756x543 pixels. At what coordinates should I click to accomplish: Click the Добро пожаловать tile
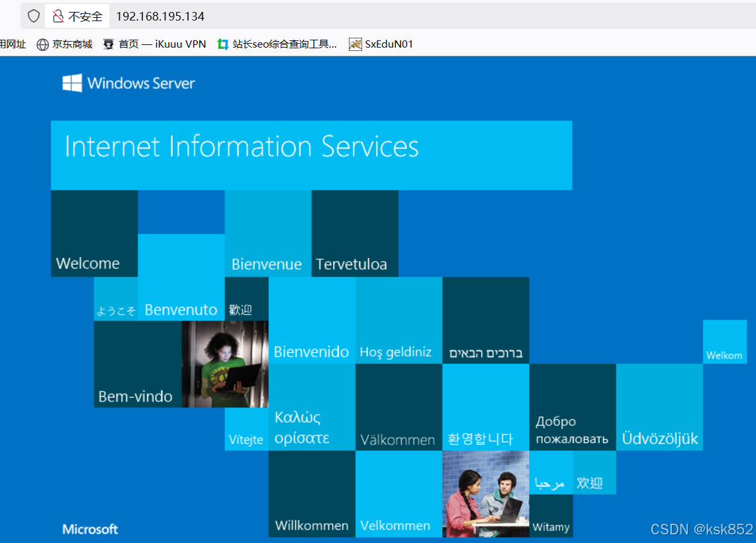[x=573, y=407]
